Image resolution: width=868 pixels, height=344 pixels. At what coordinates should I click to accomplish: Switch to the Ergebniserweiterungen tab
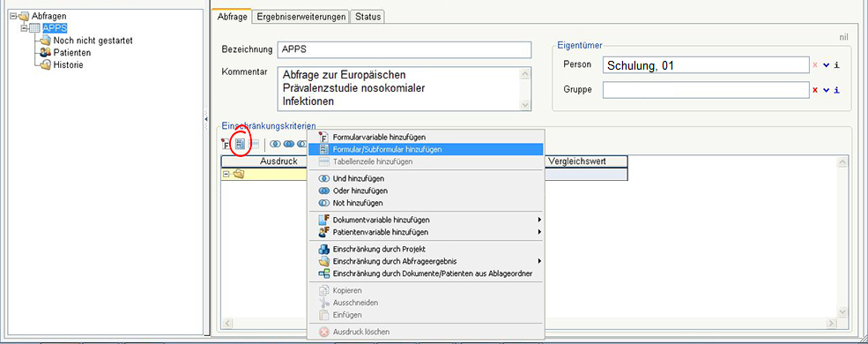click(x=301, y=17)
